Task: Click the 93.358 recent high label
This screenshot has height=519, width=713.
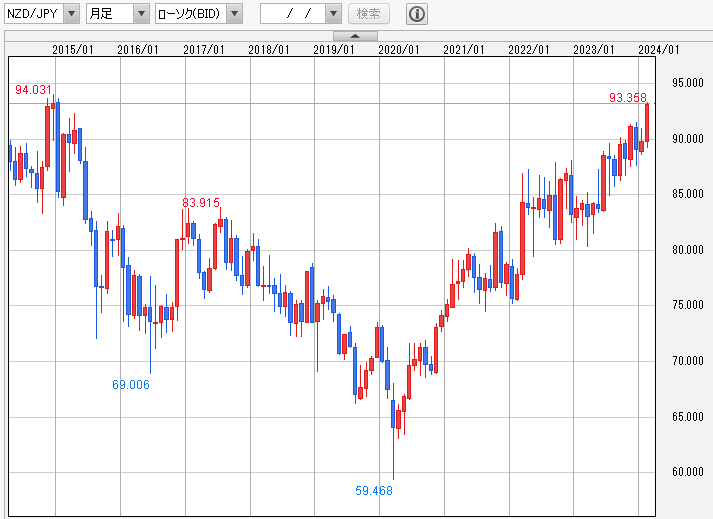Action: coord(628,97)
